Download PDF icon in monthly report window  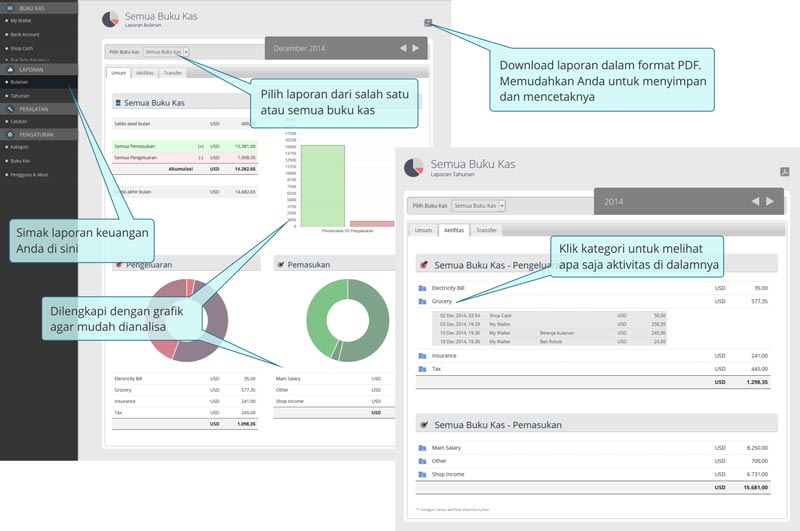(x=428, y=22)
